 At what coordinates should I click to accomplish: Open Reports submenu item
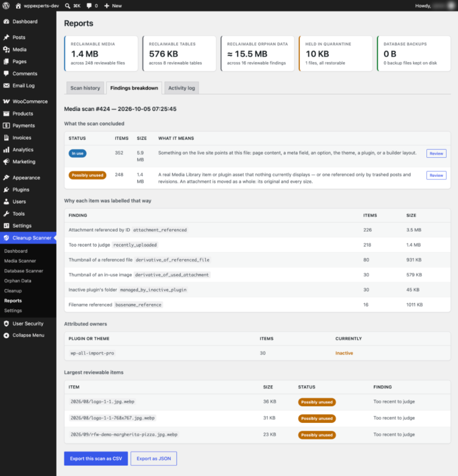(x=13, y=300)
